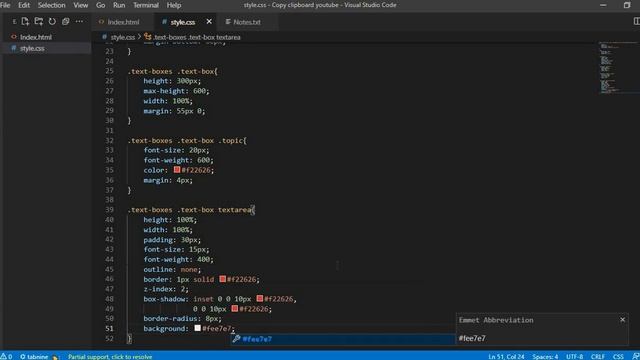This screenshot has height=360, width=640.
Task: Change indentation via Spaces: 4
Action: coord(545,356)
